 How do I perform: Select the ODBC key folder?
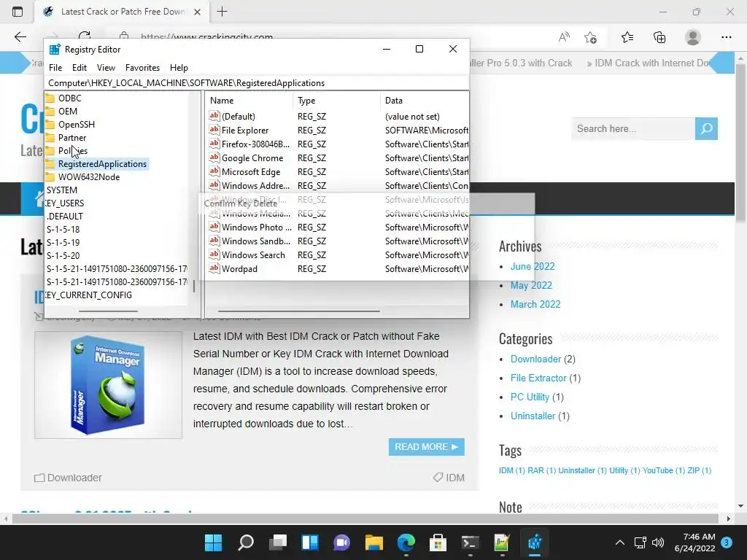[x=69, y=98]
